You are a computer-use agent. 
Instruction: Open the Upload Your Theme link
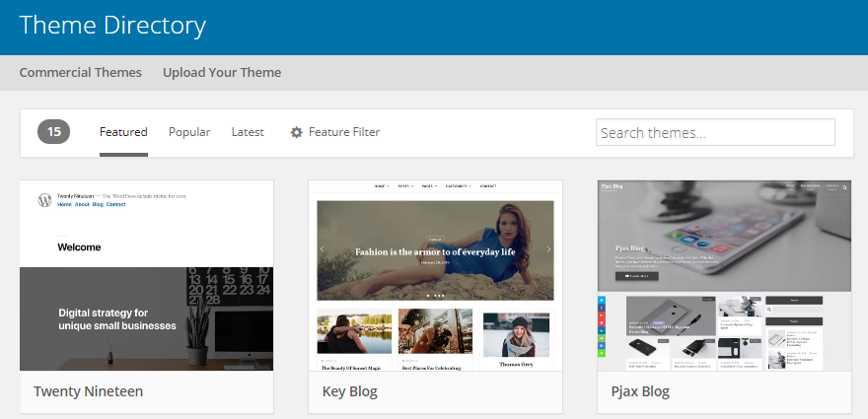pyautogui.click(x=222, y=73)
